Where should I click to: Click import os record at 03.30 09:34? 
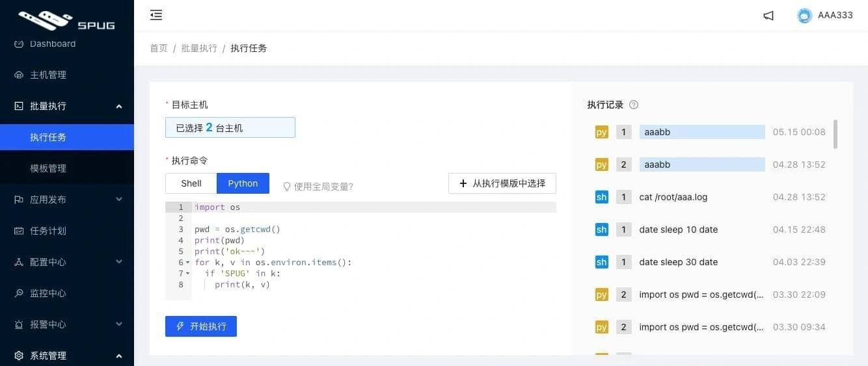coord(701,327)
